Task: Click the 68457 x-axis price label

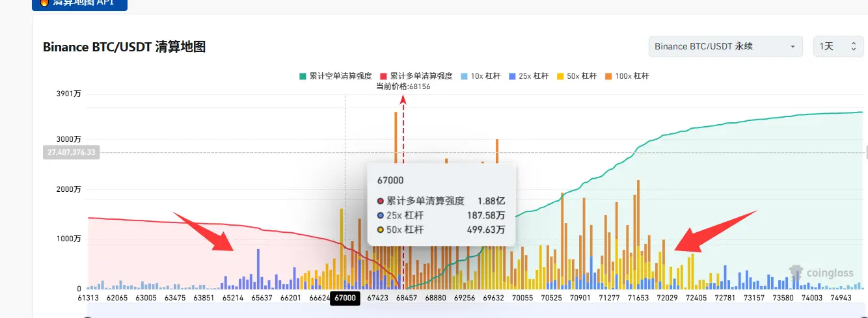Action: 407,298
